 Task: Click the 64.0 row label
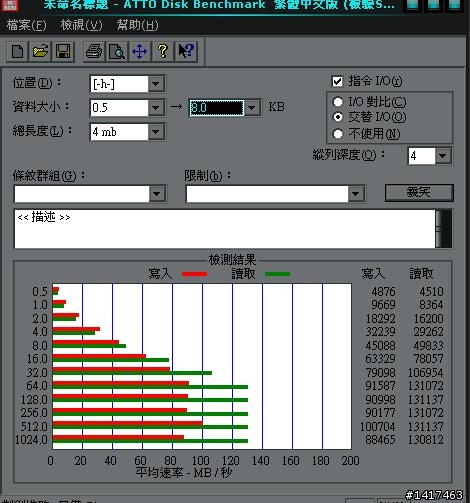click(x=37, y=386)
